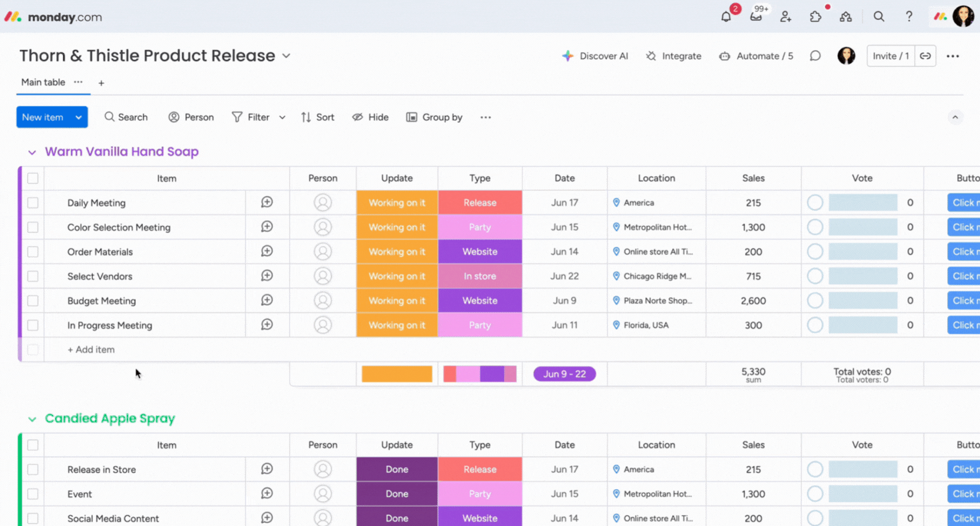Viewport: 980px width, 526px height.
Task: Add update to Color Selection Meeting
Action: pos(267,227)
